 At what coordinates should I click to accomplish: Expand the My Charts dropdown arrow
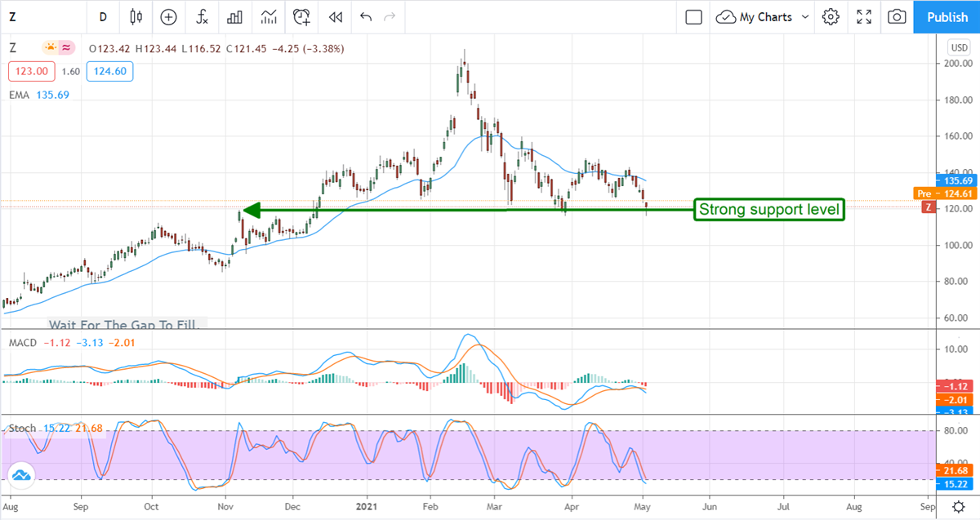point(805,16)
